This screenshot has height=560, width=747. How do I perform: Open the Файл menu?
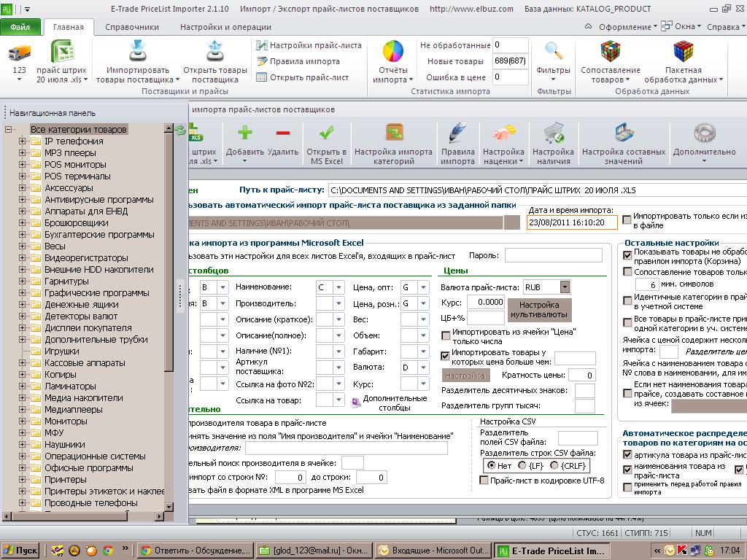pyautogui.click(x=20, y=27)
